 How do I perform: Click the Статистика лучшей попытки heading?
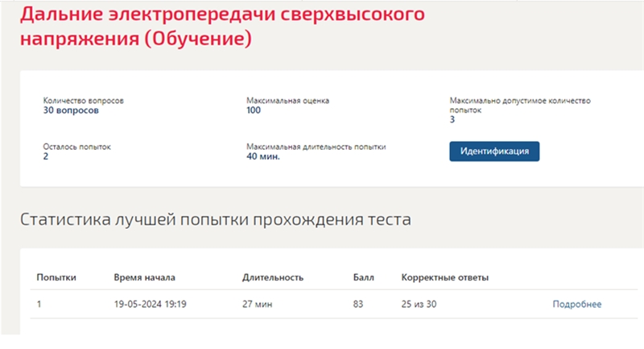215,219
